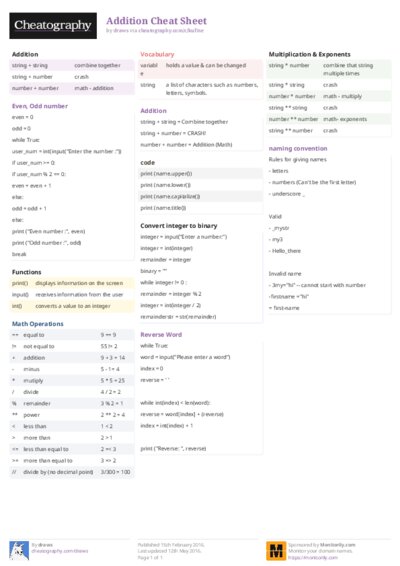Click 'Page 1 of 1' in the footer
Image resolution: width=400 pixels, height=566 pixels.
click(150, 558)
